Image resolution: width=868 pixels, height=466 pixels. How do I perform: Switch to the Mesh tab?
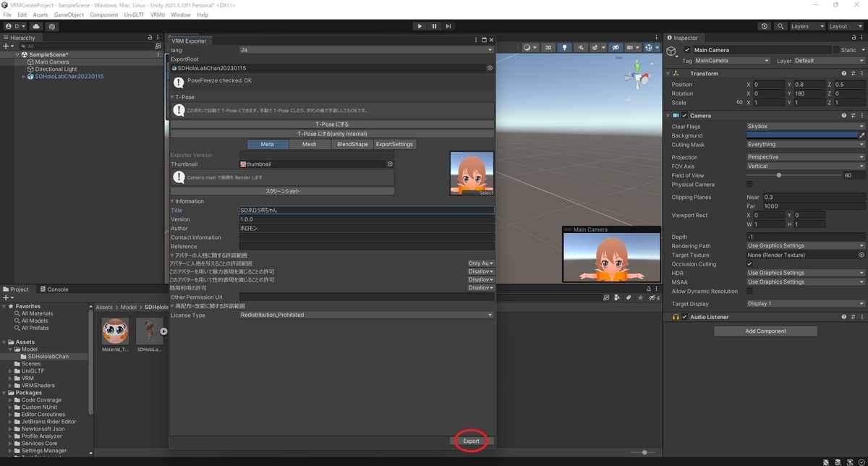pyautogui.click(x=310, y=144)
